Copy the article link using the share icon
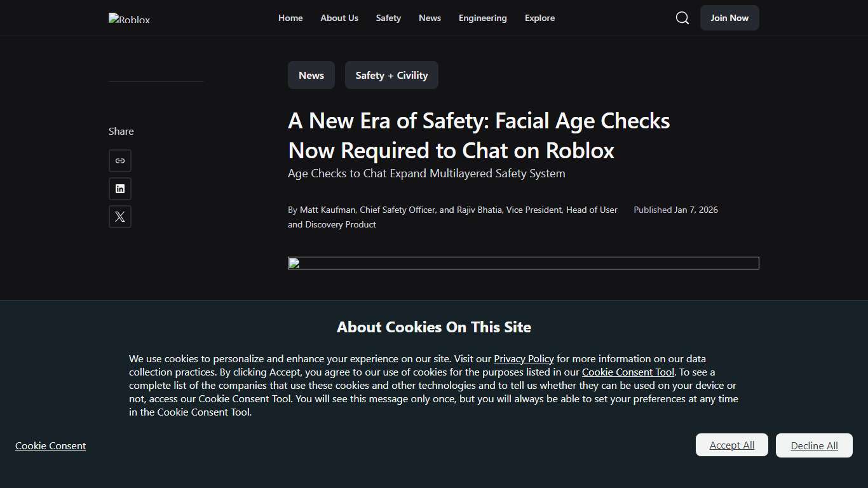 pos(119,161)
